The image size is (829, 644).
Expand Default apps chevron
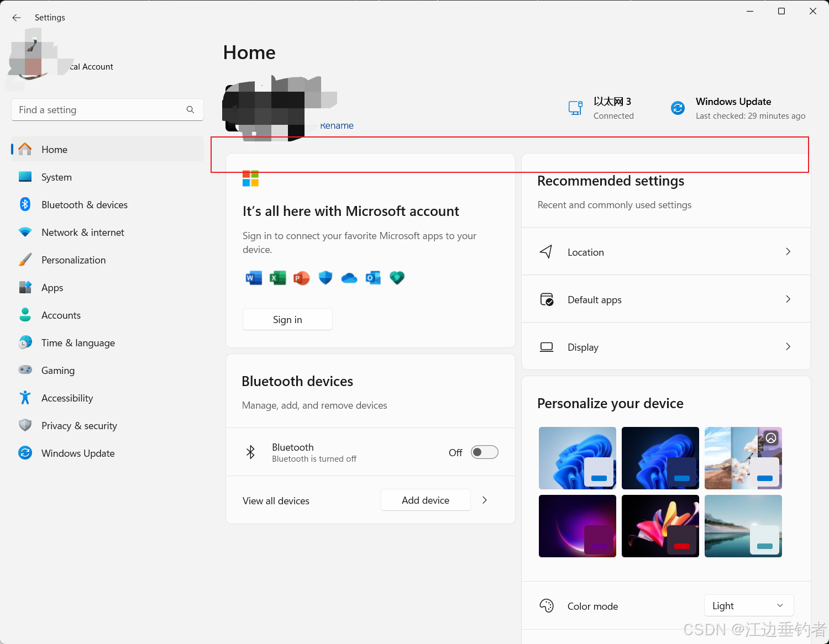tap(788, 299)
